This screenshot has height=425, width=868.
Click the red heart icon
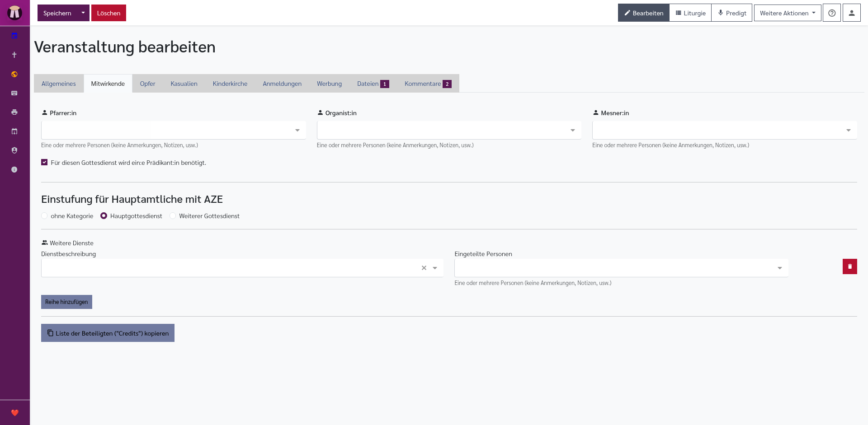[14, 412]
